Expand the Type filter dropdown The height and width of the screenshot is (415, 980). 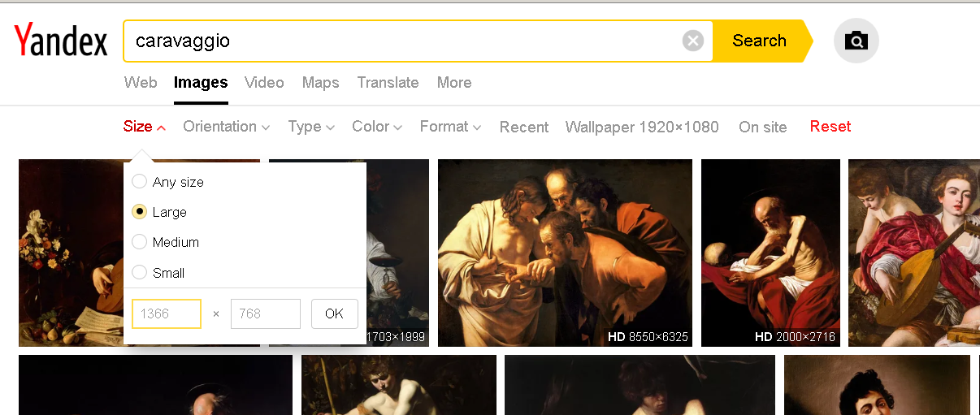pos(311,127)
